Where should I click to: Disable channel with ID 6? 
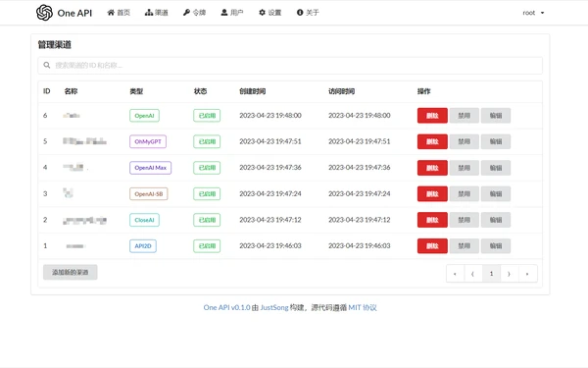pos(464,116)
